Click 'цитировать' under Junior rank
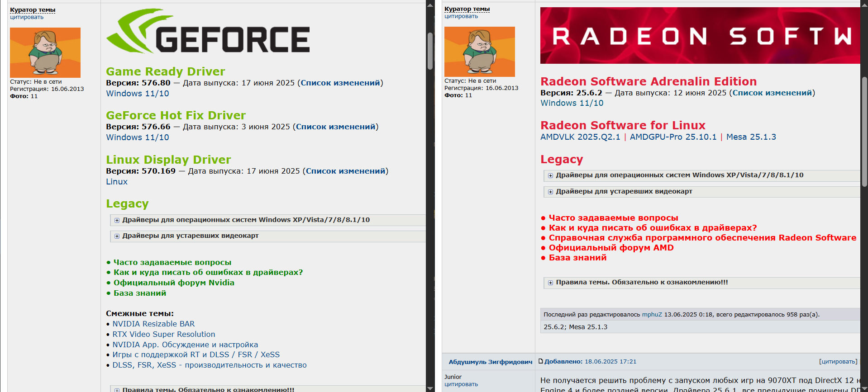 tap(461, 384)
